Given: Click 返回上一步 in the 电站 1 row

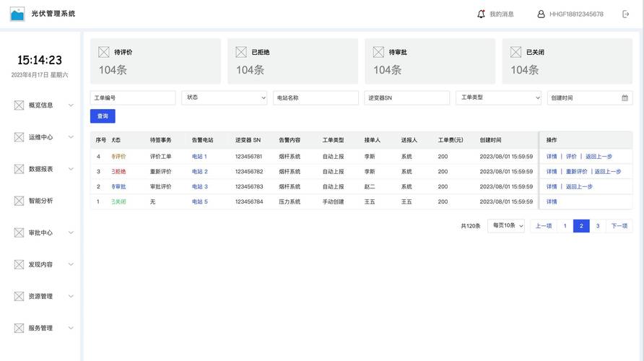Looking at the screenshot, I should pos(599,157).
